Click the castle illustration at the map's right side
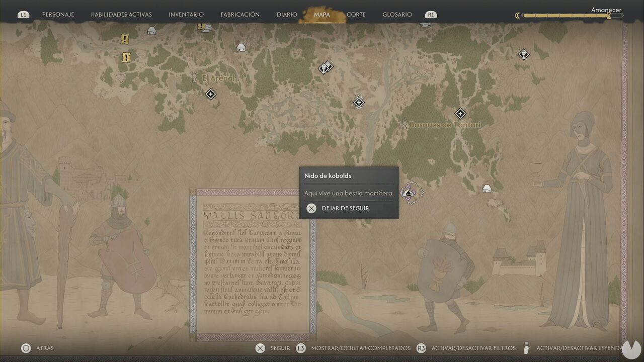 coord(520,258)
